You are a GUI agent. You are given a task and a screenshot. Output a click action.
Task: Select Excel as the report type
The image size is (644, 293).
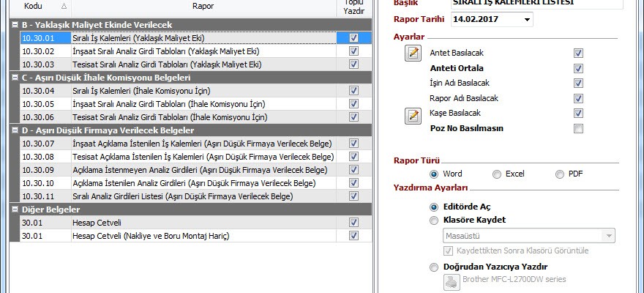[x=497, y=174]
